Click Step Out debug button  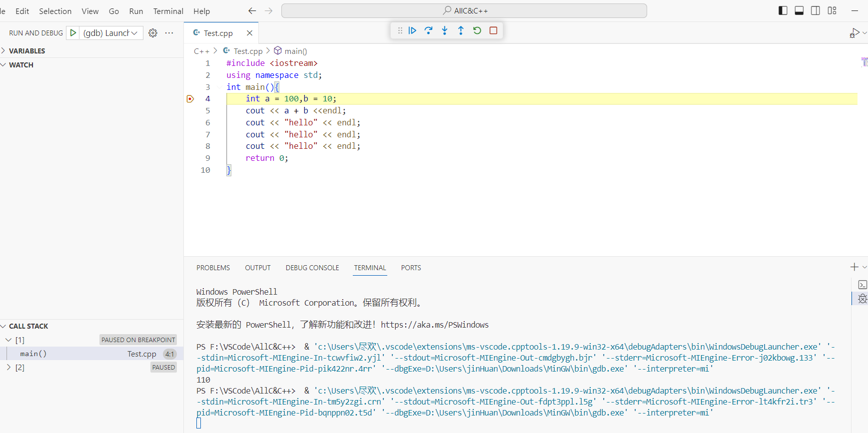pyautogui.click(x=461, y=30)
